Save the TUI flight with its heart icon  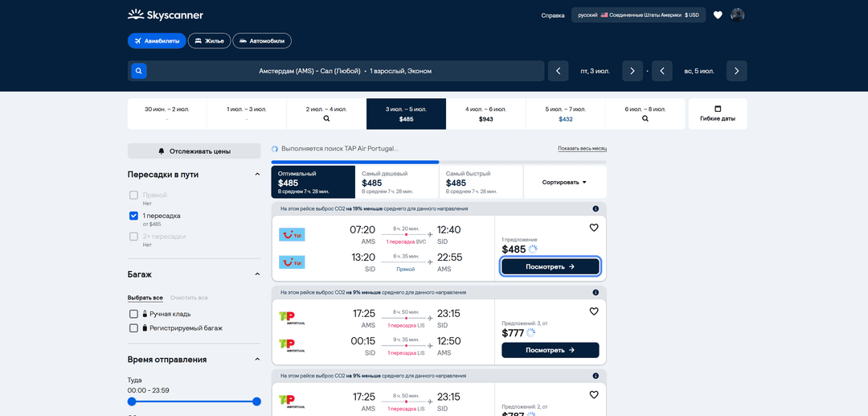(594, 227)
